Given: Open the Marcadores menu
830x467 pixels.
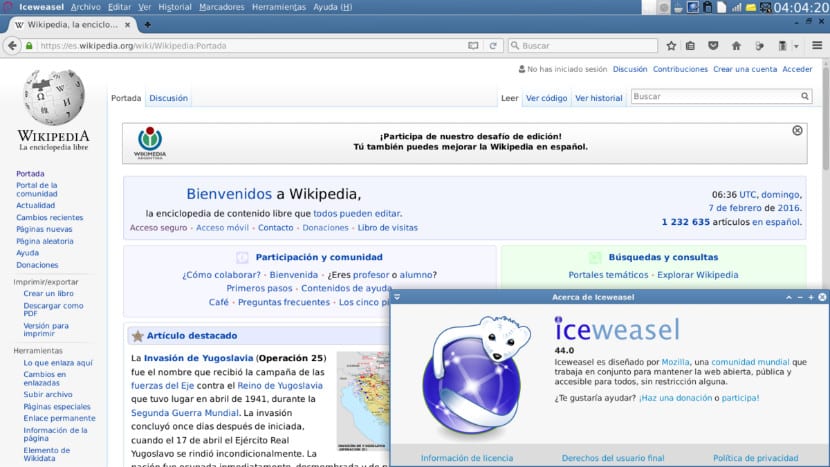Looking at the screenshot, I should [x=222, y=7].
